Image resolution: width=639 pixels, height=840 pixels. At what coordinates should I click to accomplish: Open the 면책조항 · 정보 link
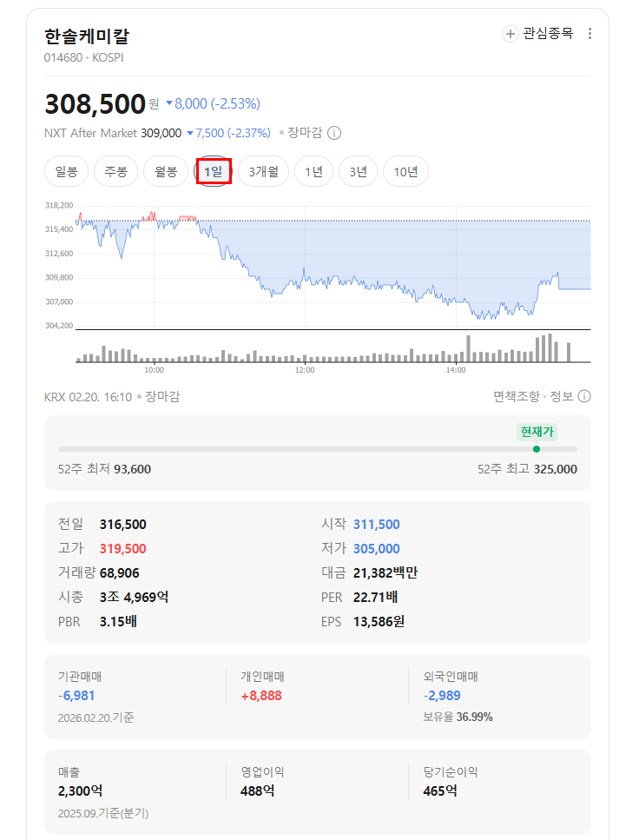coord(533,396)
